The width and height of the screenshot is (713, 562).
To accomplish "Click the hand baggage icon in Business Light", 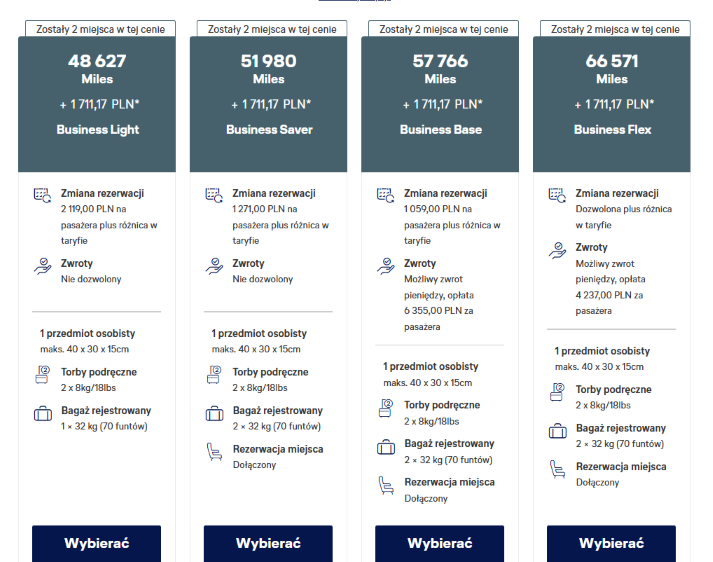I will (x=42, y=375).
